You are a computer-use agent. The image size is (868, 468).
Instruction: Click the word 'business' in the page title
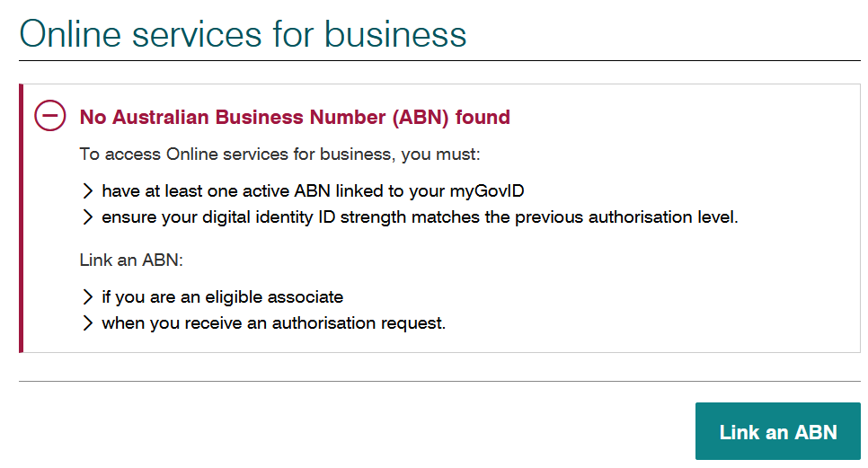point(395,34)
